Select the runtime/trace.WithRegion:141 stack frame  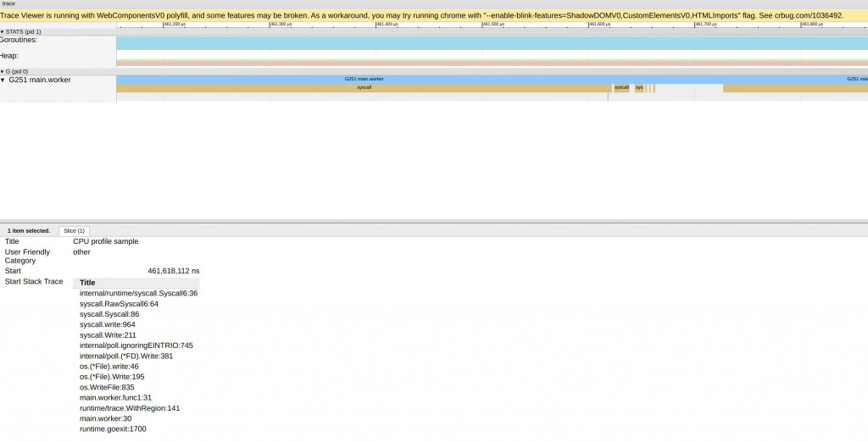pyautogui.click(x=130, y=408)
